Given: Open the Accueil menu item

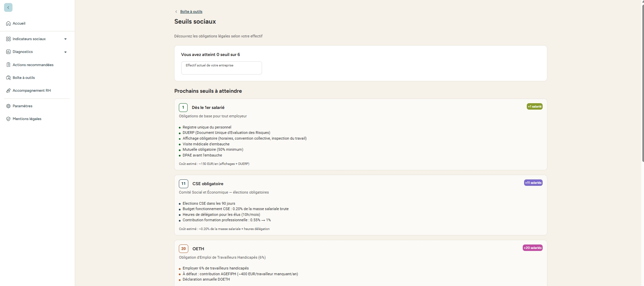Looking at the screenshot, I should [19, 24].
